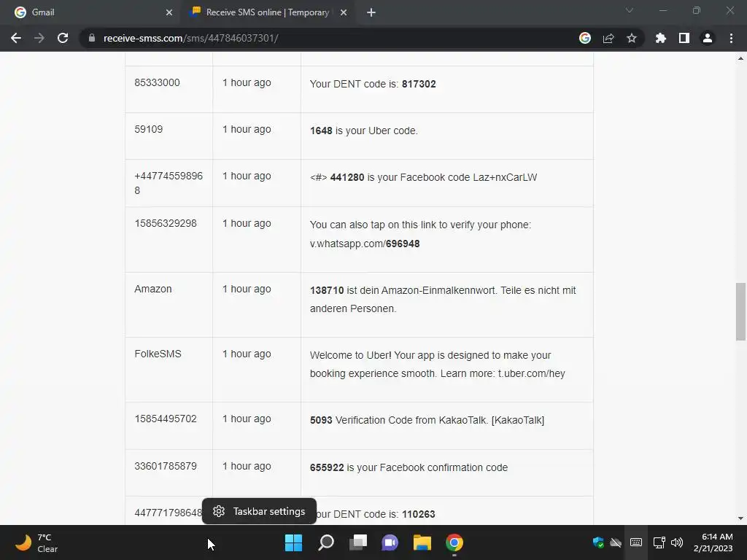Image resolution: width=747 pixels, height=560 pixels.
Task: Open Taskbar settings context entry
Action: [x=259, y=511]
